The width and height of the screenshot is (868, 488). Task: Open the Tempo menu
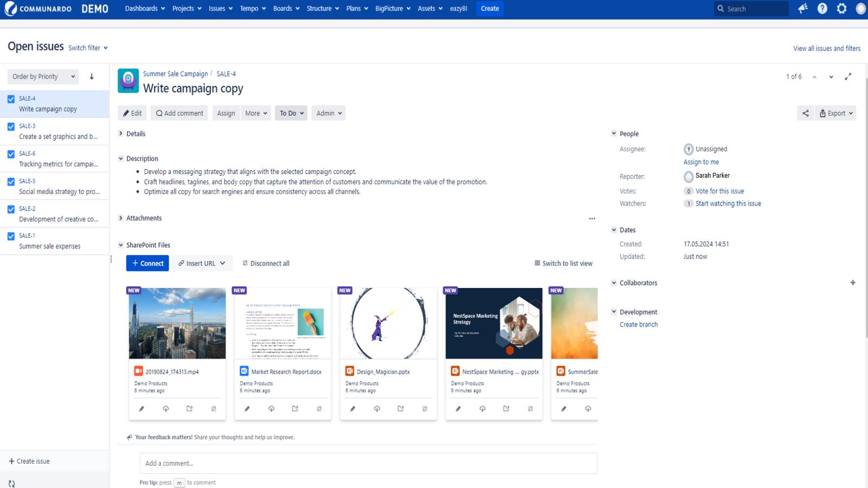[x=253, y=9]
